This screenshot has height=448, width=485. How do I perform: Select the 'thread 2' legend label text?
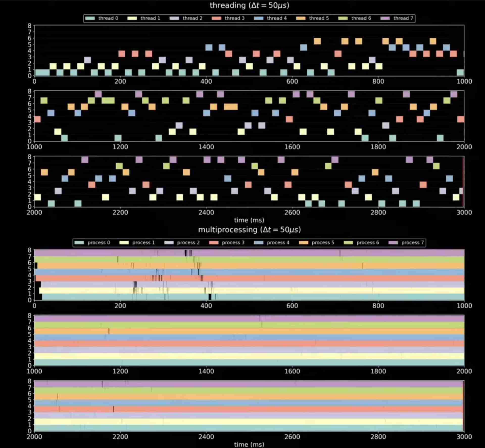click(192, 18)
